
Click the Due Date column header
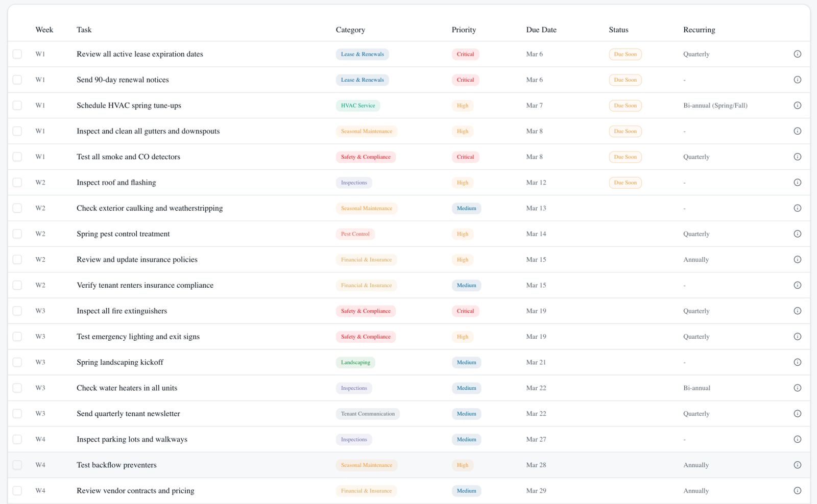tap(541, 30)
